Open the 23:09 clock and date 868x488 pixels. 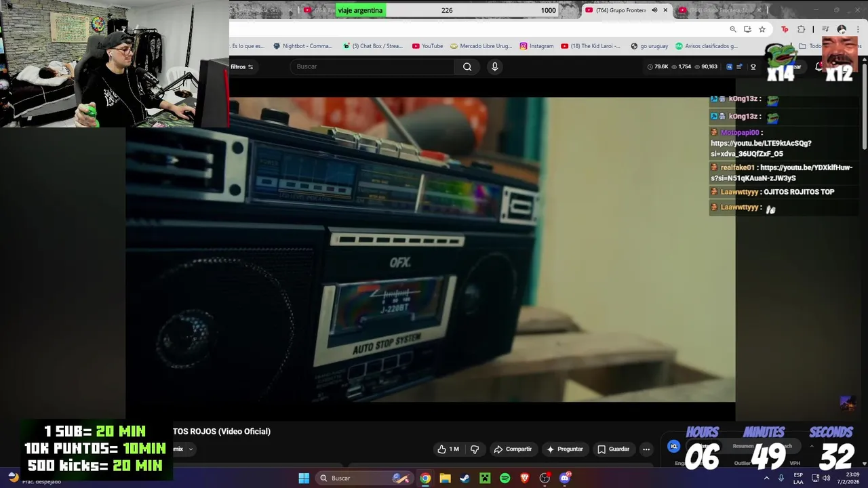pyautogui.click(x=847, y=478)
